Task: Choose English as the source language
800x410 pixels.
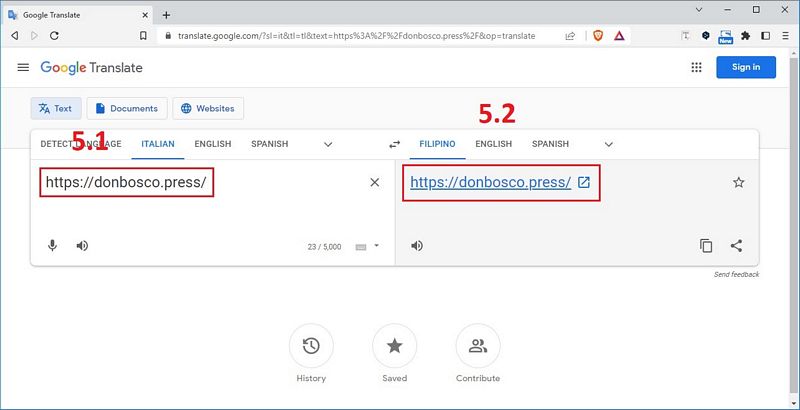Action: (212, 144)
